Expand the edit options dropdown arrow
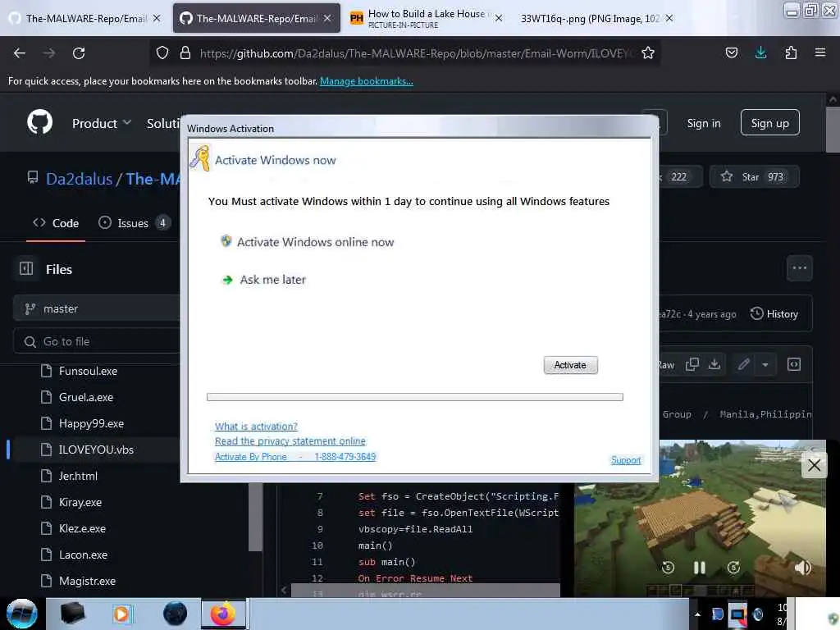The height and width of the screenshot is (630, 840). tap(765, 364)
